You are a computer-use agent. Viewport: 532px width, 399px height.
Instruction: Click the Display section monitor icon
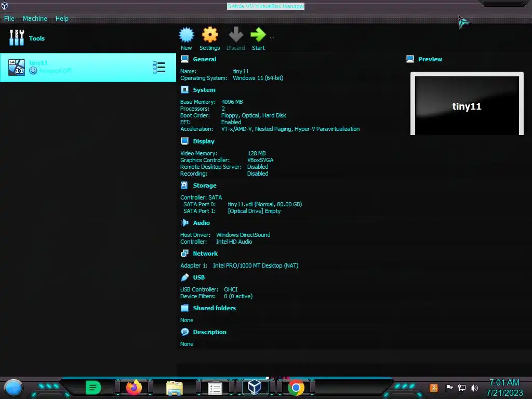(x=184, y=141)
